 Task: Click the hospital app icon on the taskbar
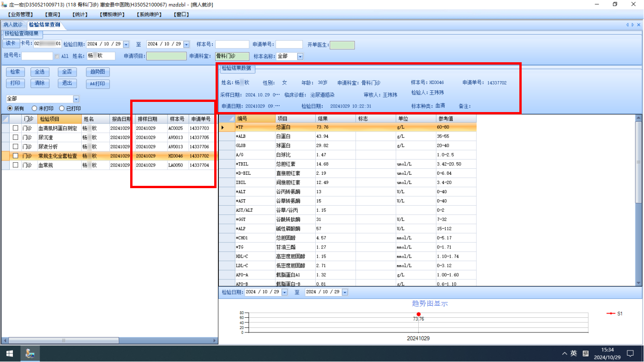(x=30, y=354)
